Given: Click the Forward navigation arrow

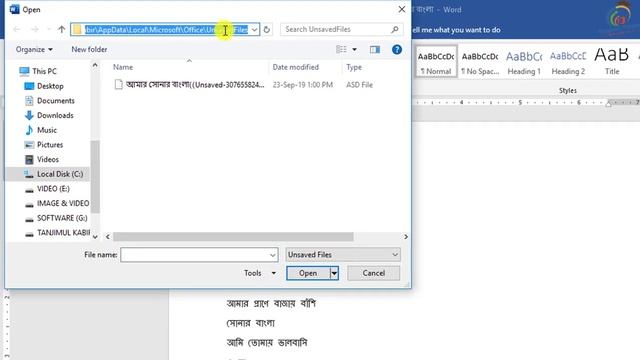Looking at the screenshot, I should tap(35, 29).
